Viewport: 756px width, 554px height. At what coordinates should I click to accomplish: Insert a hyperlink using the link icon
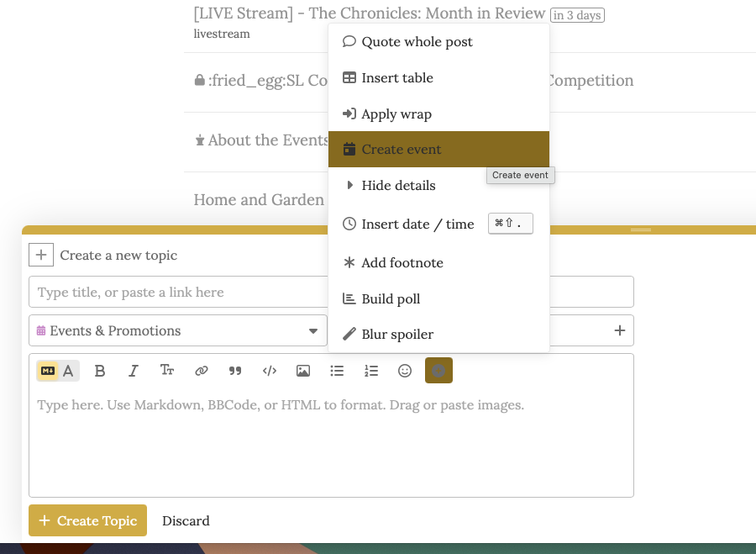point(202,371)
